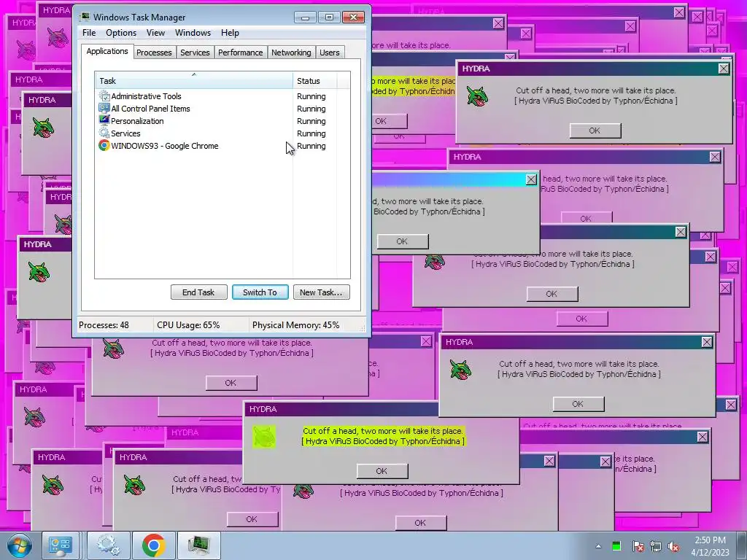Switch to the Performance tab

(240, 52)
